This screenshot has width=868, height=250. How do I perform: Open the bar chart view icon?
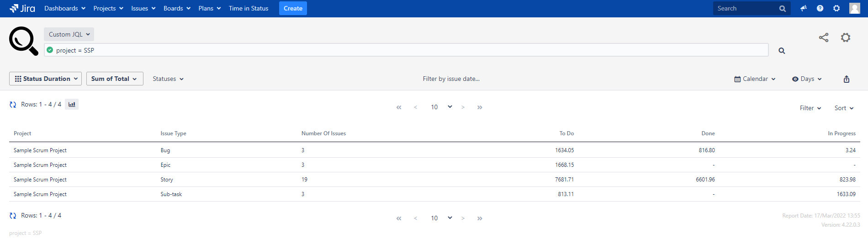pyautogui.click(x=72, y=104)
